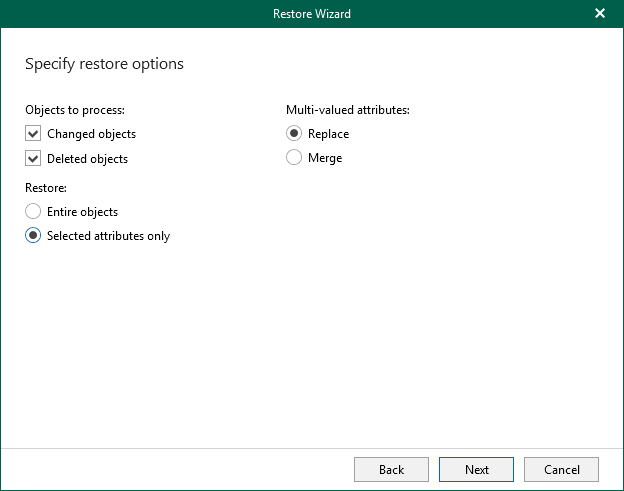Image resolution: width=624 pixels, height=491 pixels.
Task: Click the Objects to process section label
Action: click(75, 110)
